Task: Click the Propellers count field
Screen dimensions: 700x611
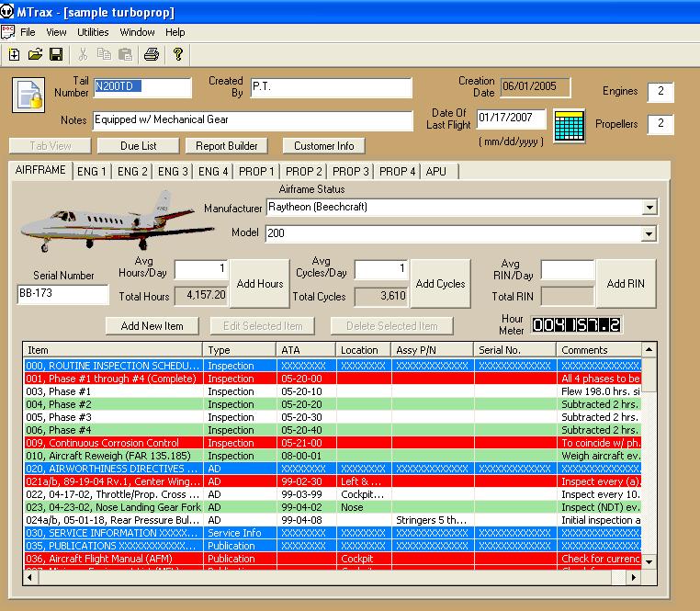Action: (660, 124)
